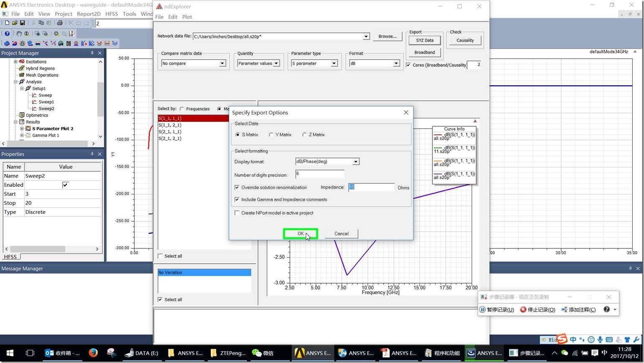
Task: Check Select all under the matrix list
Action: tap(160, 256)
